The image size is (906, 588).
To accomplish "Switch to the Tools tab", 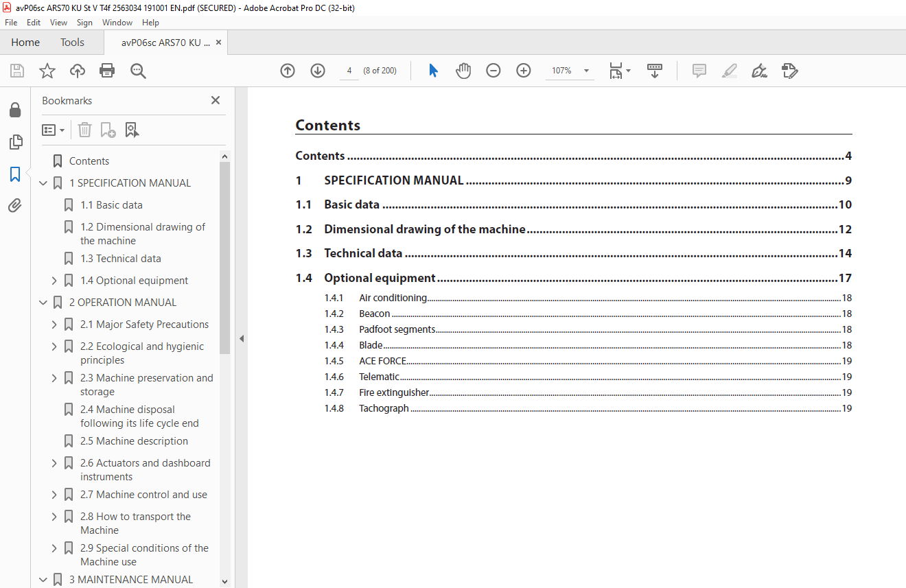I will [72, 43].
